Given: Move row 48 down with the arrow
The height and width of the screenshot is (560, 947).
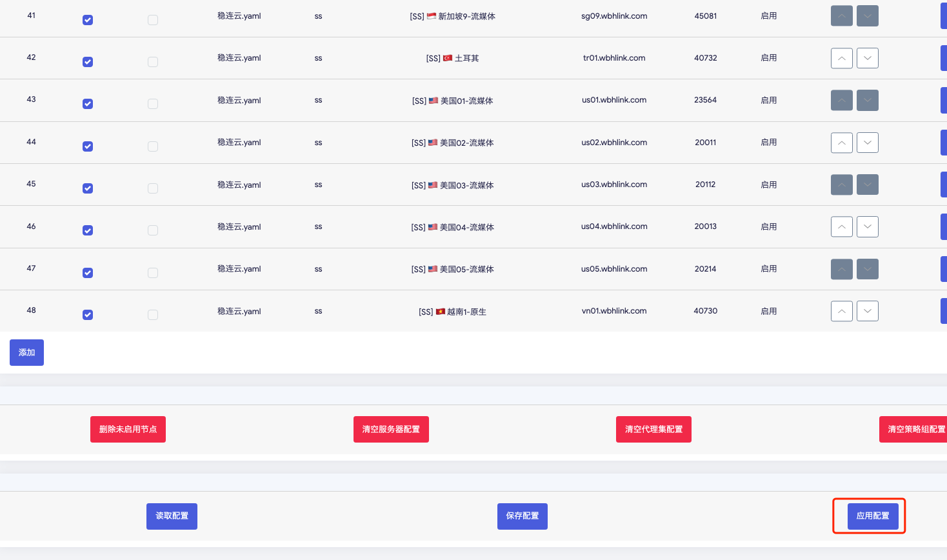Looking at the screenshot, I should (867, 311).
